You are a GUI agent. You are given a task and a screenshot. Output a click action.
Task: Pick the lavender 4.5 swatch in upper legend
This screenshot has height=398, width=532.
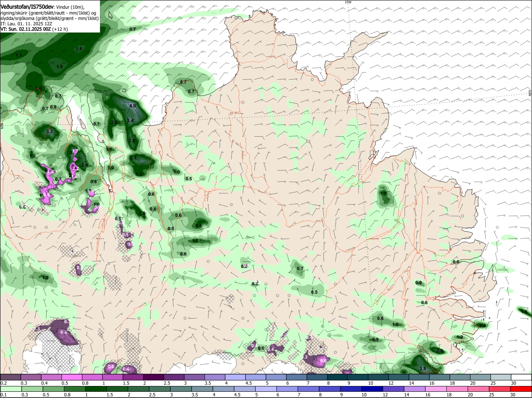pyautogui.click(x=255, y=377)
